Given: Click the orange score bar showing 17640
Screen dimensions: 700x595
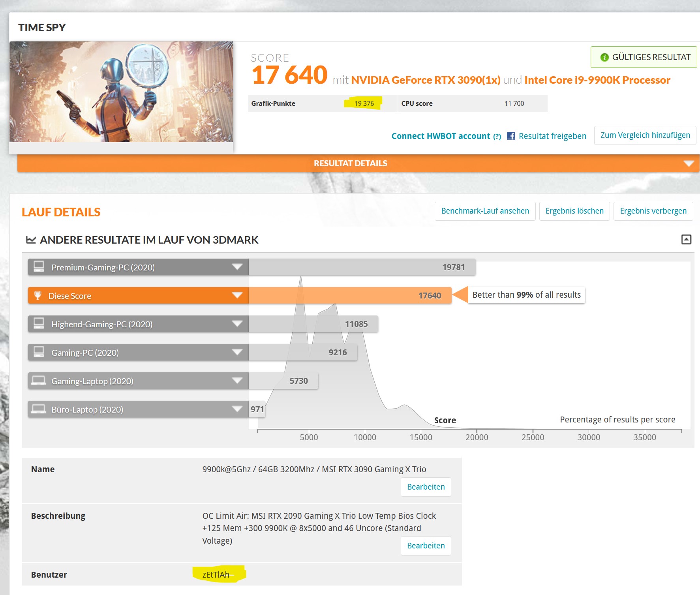Looking at the screenshot, I should (x=350, y=295).
